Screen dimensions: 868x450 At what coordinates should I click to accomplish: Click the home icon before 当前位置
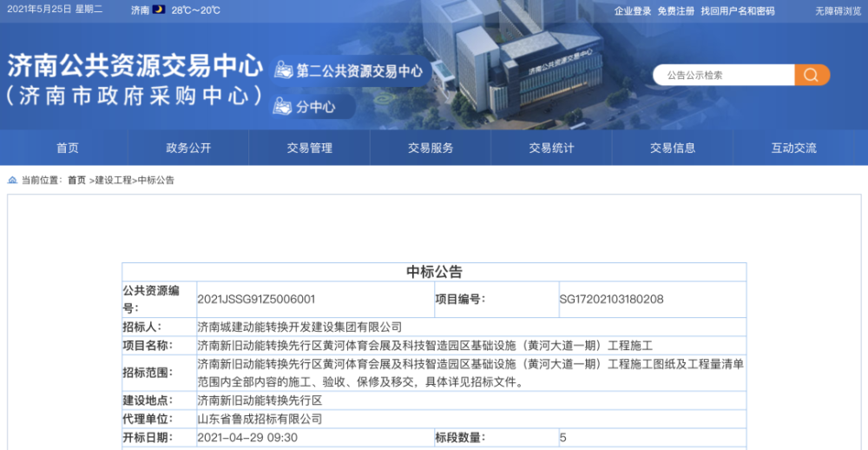pyautogui.click(x=12, y=180)
